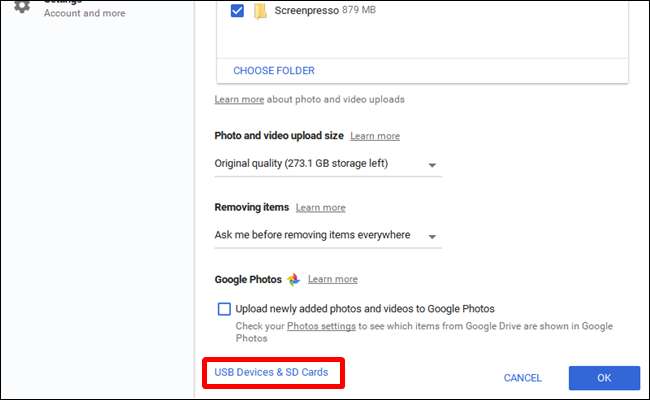
Task: Click the Google Photos pinwheel icon
Action: click(293, 280)
